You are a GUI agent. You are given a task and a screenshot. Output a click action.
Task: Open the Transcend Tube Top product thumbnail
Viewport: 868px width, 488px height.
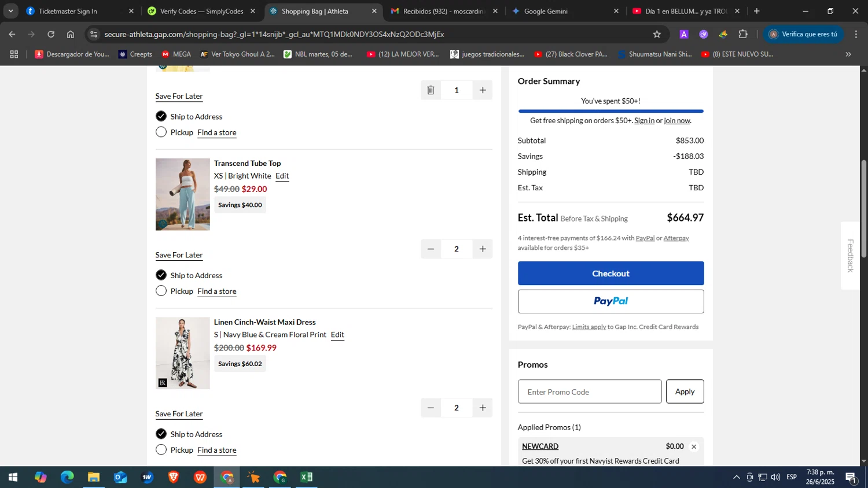183,194
